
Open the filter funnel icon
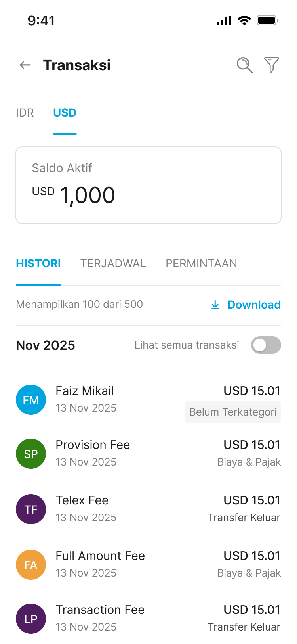pyautogui.click(x=272, y=65)
